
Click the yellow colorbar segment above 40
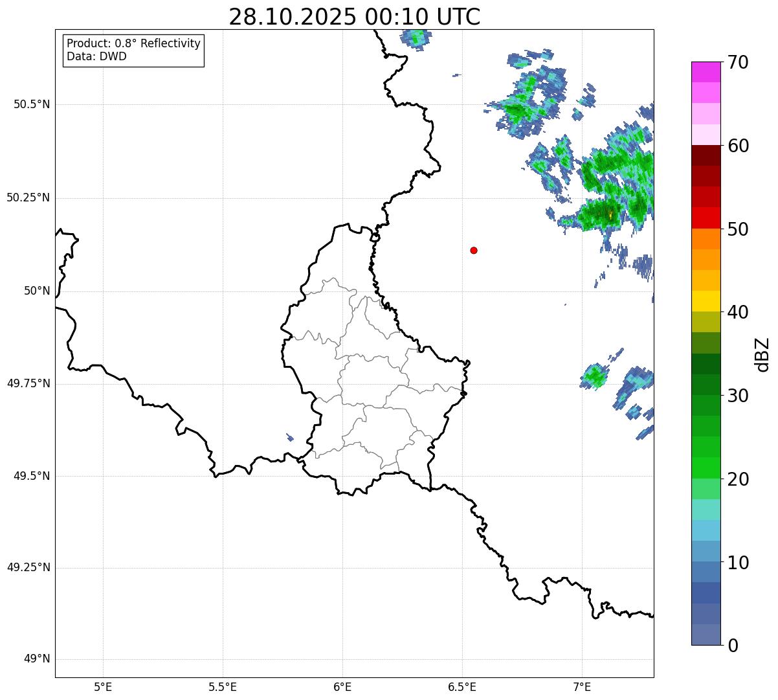point(706,302)
